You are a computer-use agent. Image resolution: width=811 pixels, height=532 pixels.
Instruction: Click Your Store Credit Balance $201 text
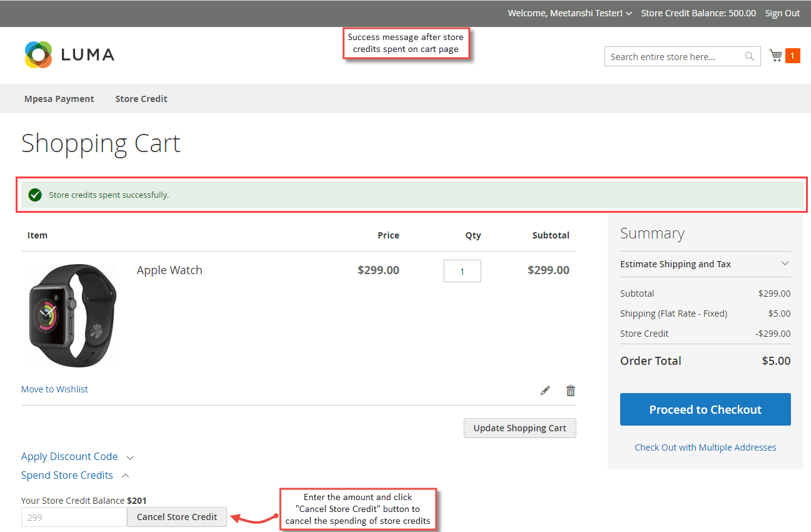click(x=84, y=501)
